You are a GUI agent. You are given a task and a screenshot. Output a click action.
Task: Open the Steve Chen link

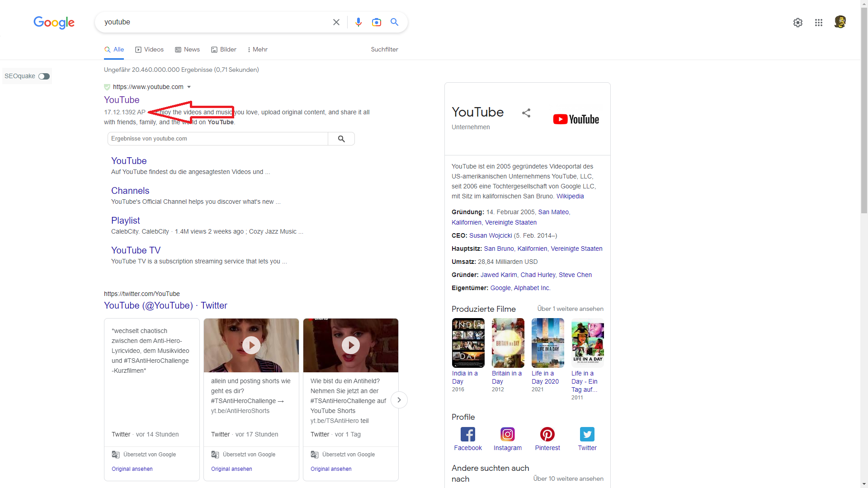tap(575, 275)
